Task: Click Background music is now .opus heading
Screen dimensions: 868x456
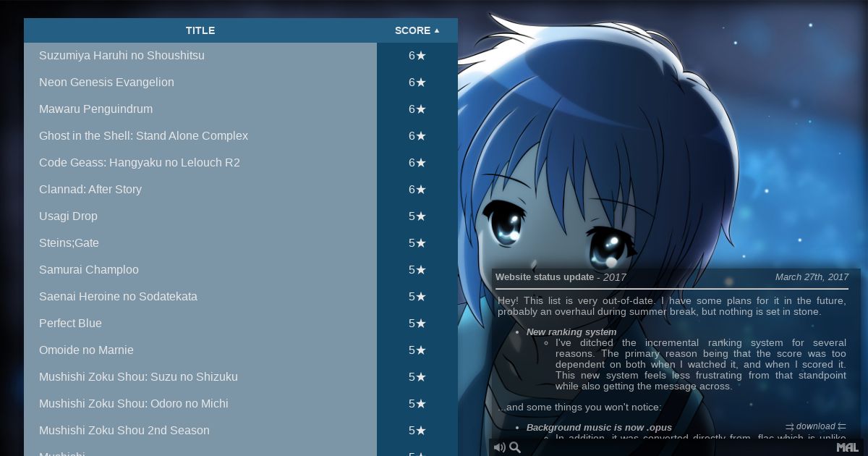Action: point(599,428)
